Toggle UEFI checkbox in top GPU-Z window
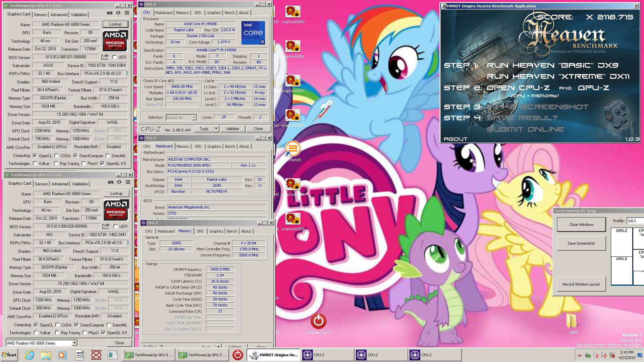The width and height of the screenshot is (644, 362). [x=114, y=57]
